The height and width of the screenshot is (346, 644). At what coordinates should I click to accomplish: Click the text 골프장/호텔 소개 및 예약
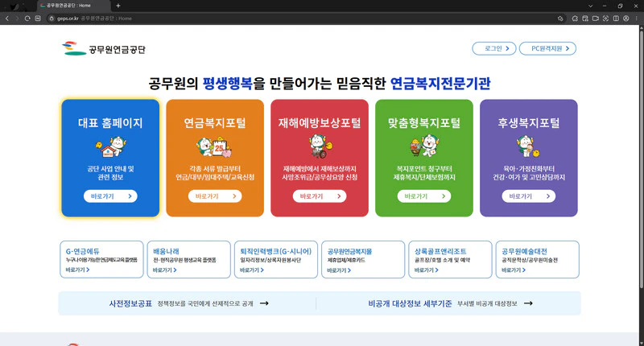pos(442,260)
